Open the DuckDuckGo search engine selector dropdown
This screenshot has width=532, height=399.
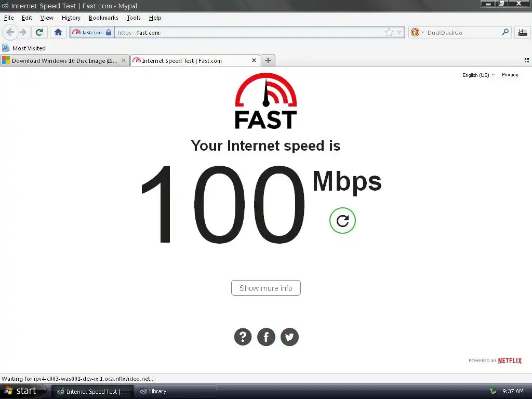click(417, 32)
